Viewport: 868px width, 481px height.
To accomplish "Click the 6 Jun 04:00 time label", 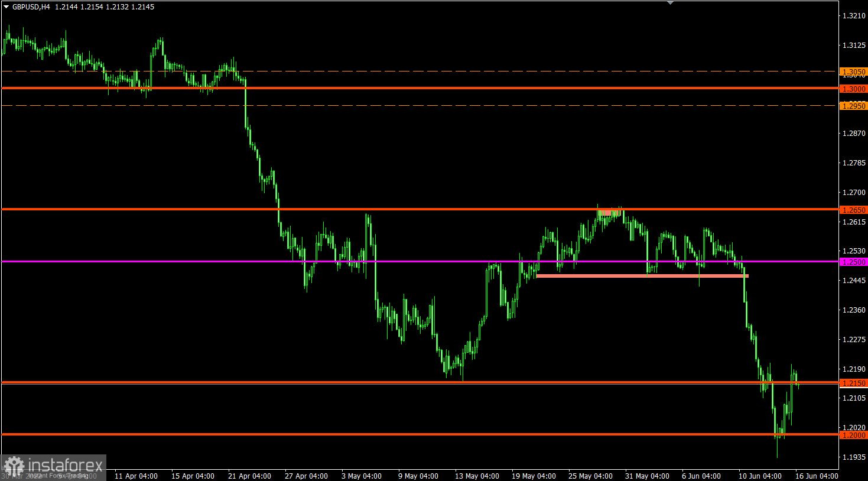I will point(701,476).
